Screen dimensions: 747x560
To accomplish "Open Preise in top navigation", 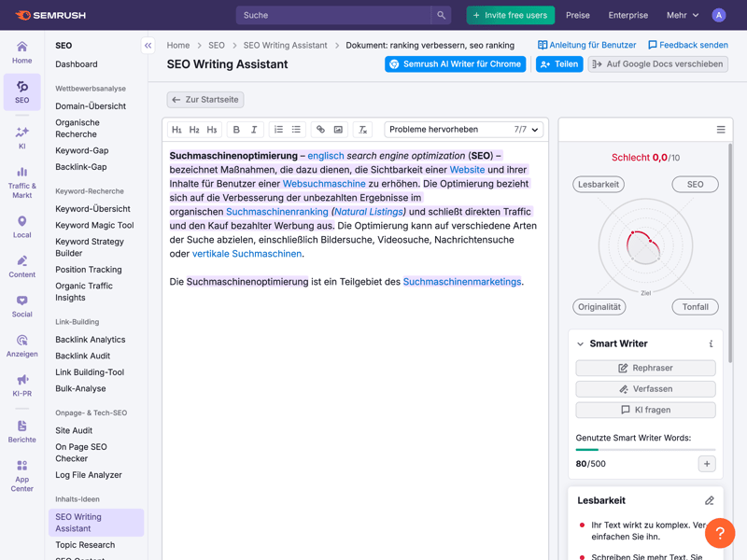I will point(577,15).
